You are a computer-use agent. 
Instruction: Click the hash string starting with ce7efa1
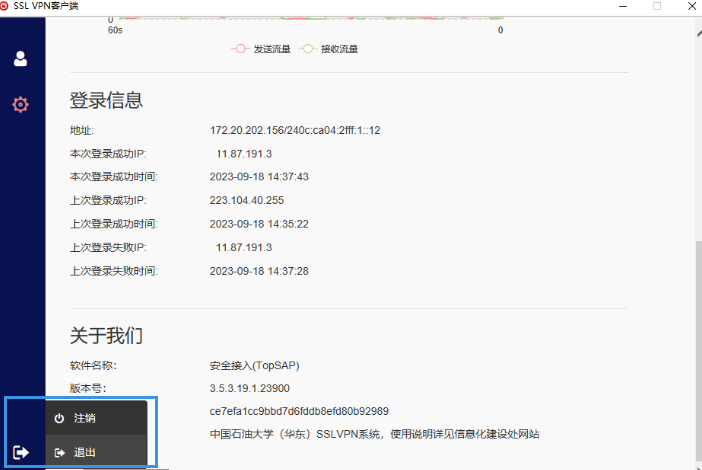click(299, 411)
